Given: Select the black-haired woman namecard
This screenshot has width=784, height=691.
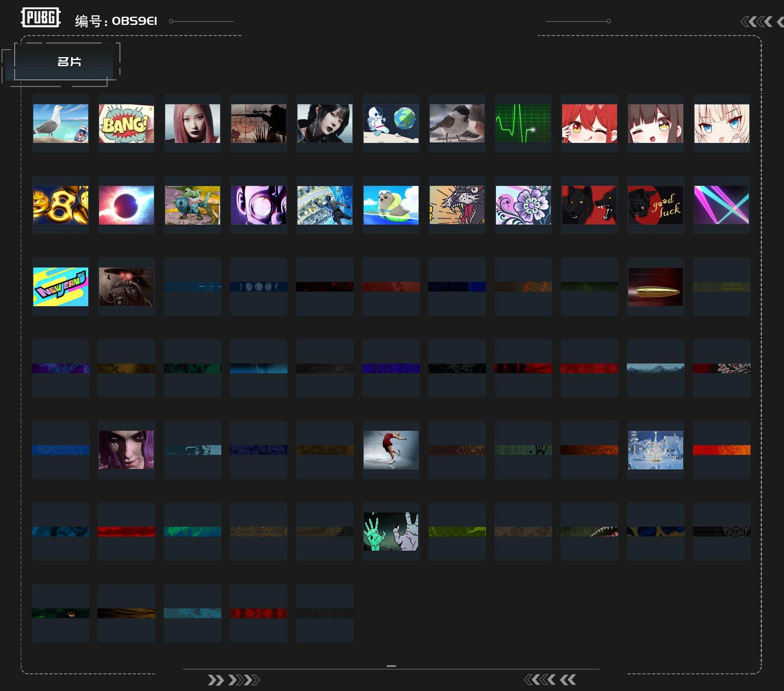Looking at the screenshot, I should (x=325, y=123).
